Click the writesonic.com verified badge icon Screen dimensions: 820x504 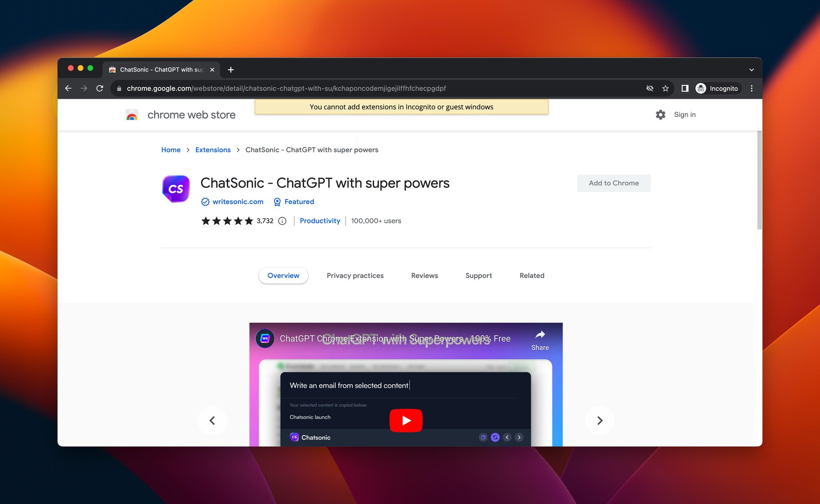pos(205,201)
